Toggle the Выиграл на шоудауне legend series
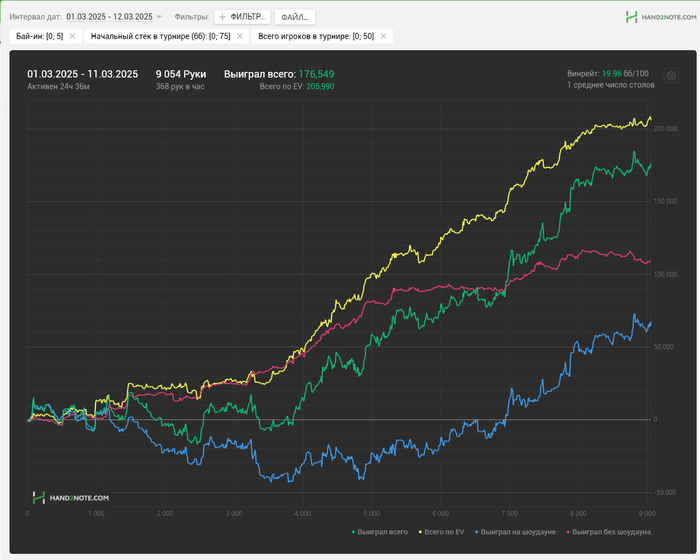The height and width of the screenshot is (560, 700). [515, 532]
